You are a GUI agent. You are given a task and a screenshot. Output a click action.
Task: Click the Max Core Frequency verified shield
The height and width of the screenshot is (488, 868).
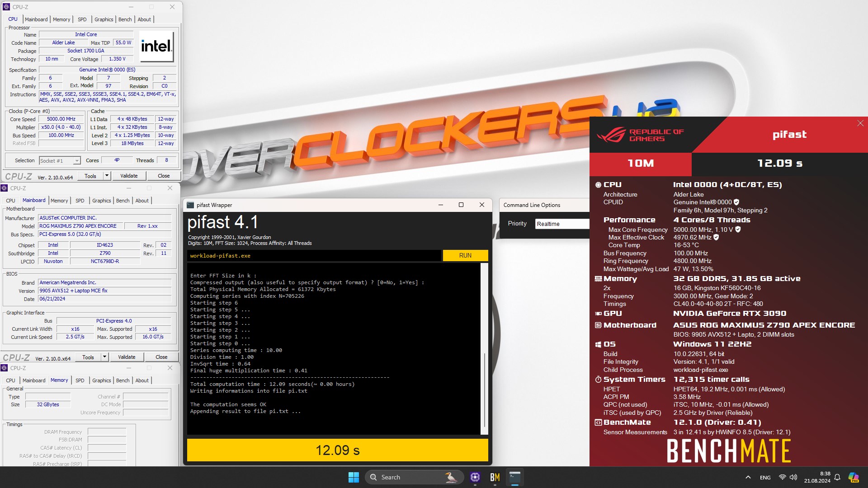(x=738, y=230)
